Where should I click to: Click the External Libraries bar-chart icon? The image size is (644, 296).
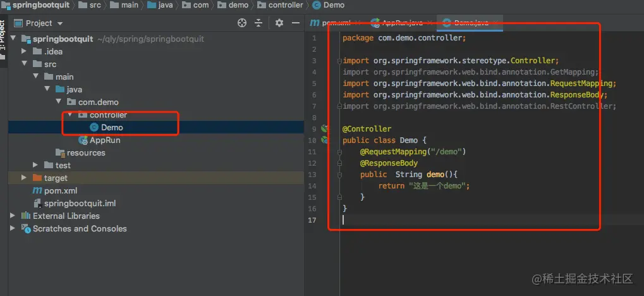[26, 216]
